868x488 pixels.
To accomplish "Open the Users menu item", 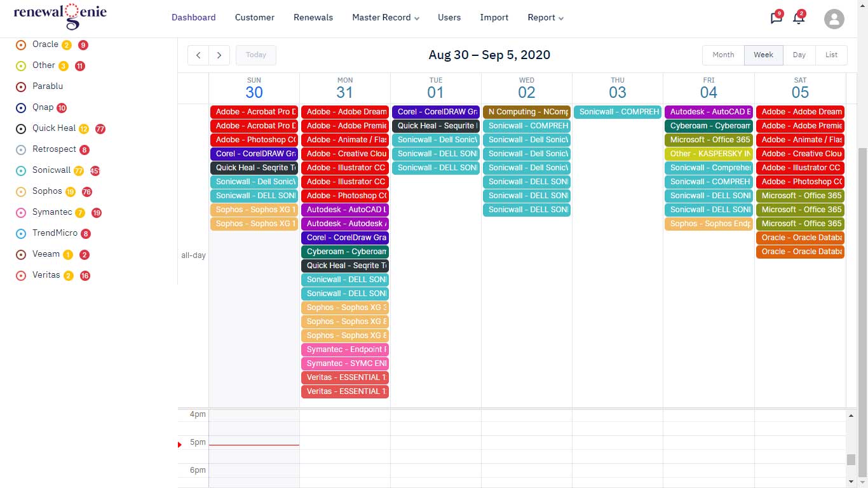I will [x=449, y=18].
